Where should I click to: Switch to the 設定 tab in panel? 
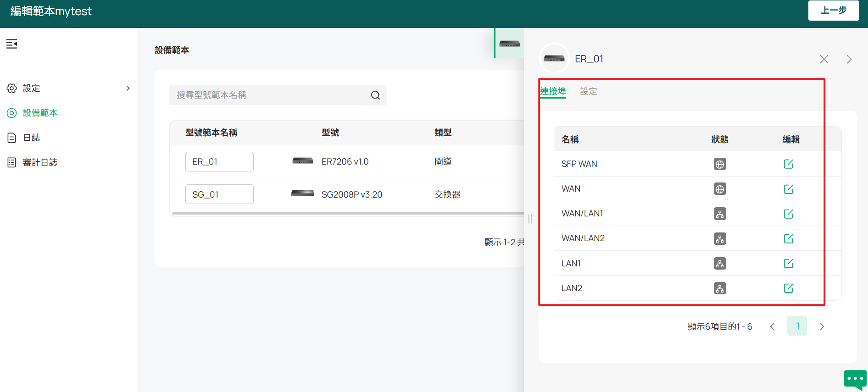click(x=589, y=91)
